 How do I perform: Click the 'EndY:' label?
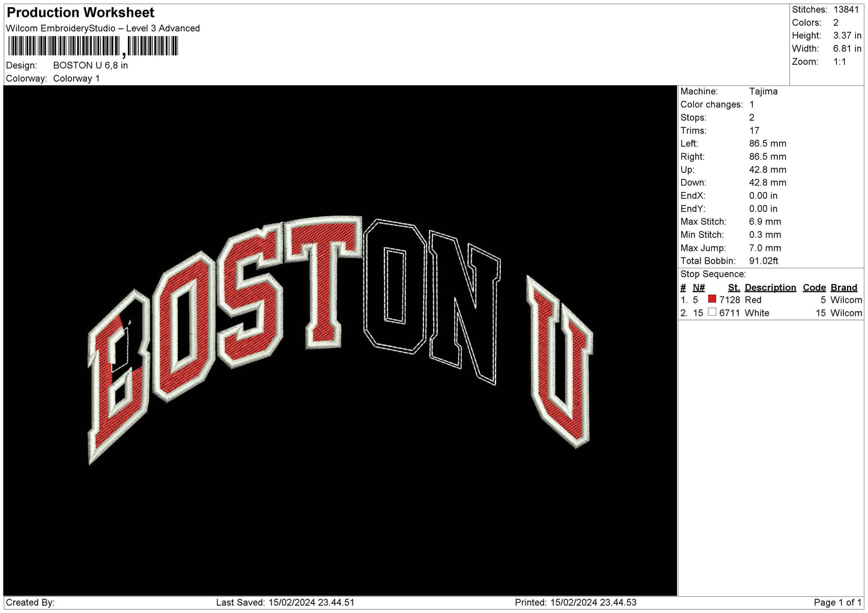693,209
